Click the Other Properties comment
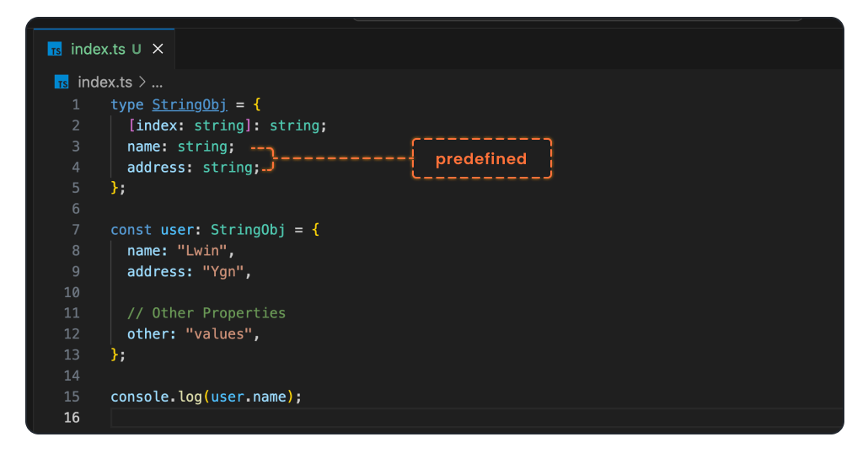The image size is (868, 453). 206,313
